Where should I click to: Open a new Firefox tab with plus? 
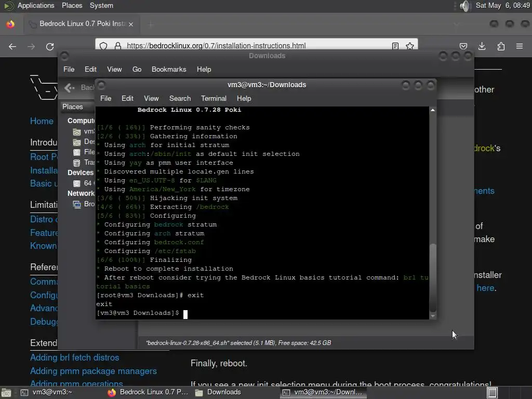point(151,24)
